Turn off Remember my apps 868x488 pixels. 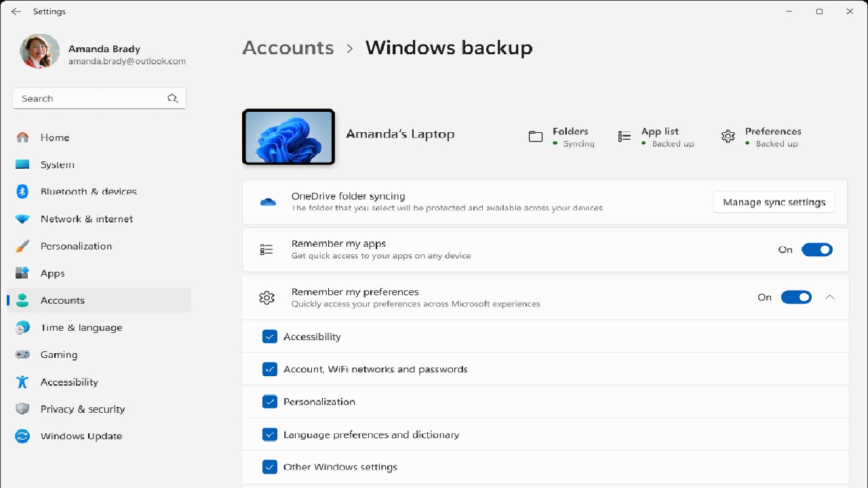[817, 249]
